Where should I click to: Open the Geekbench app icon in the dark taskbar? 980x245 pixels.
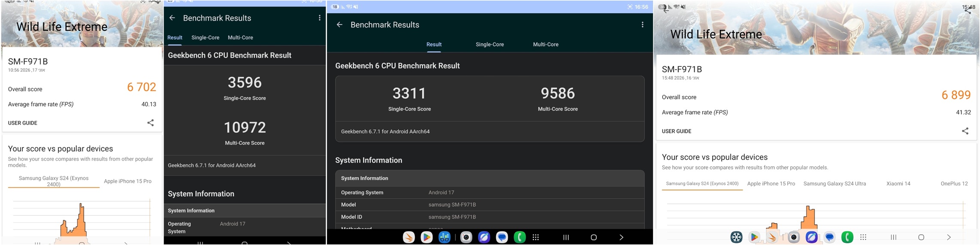point(445,237)
